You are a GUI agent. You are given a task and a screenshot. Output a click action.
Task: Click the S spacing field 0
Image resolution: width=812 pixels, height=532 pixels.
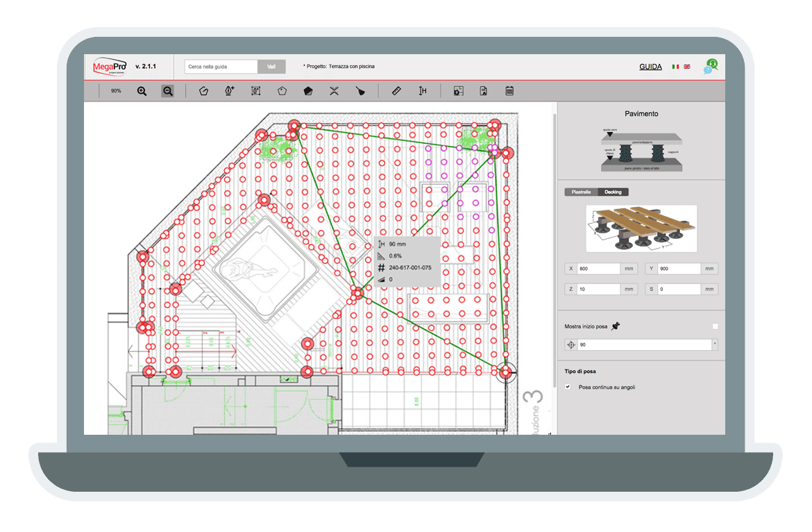pyautogui.click(x=679, y=289)
